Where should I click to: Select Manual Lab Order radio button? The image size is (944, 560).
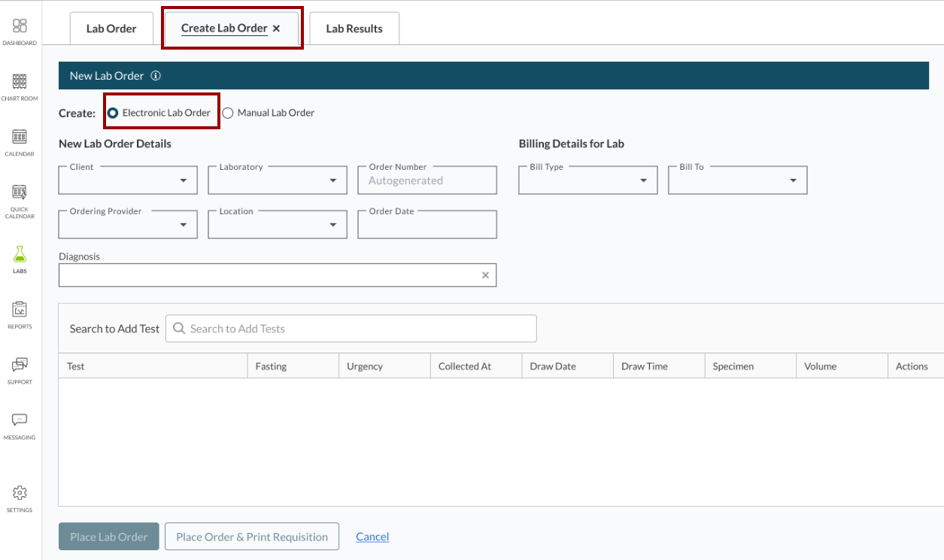(x=228, y=113)
